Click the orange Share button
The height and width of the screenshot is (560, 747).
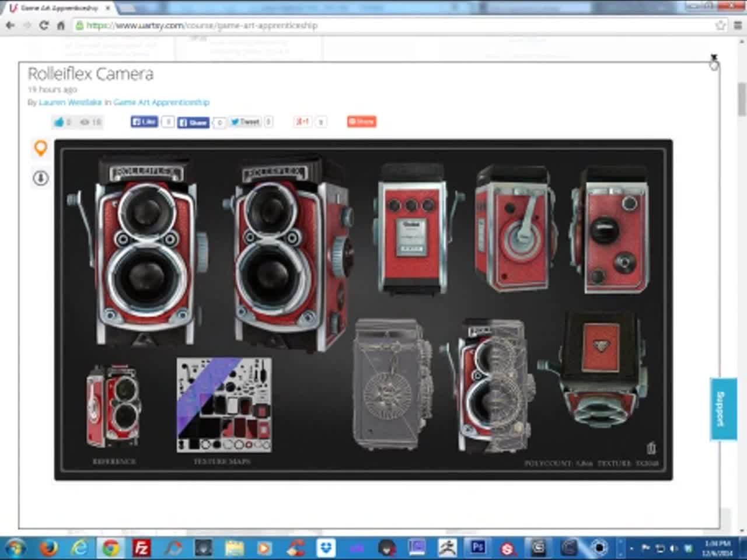tap(362, 121)
